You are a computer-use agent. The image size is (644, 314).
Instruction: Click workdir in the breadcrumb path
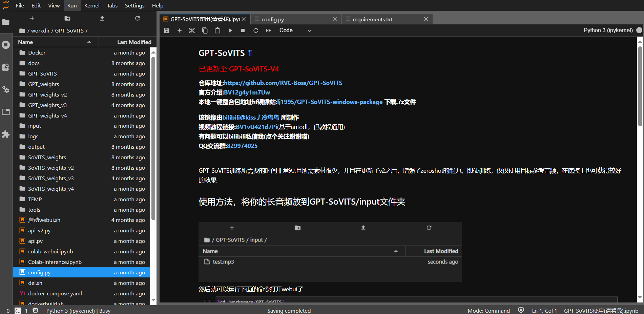40,31
